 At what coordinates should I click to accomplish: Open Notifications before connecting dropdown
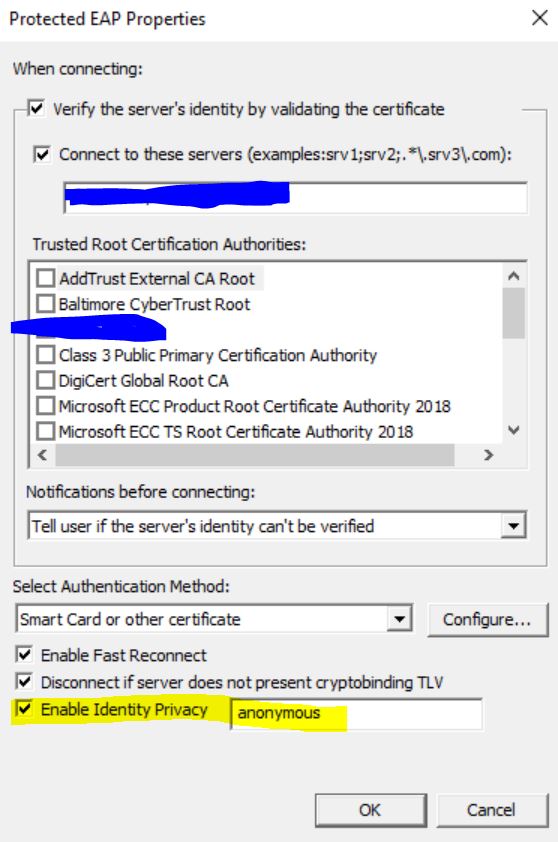click(x=277, y=526)
